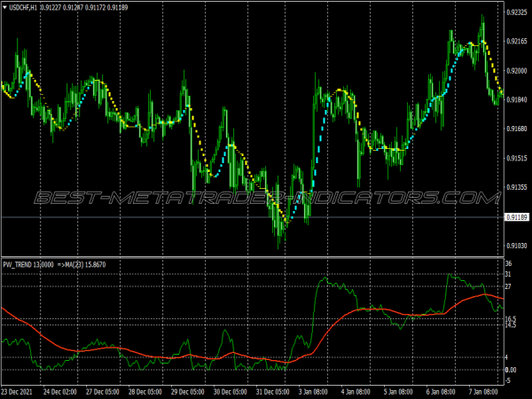Click the 28 Dec 05:00 time label

click(x=145, y=392)
